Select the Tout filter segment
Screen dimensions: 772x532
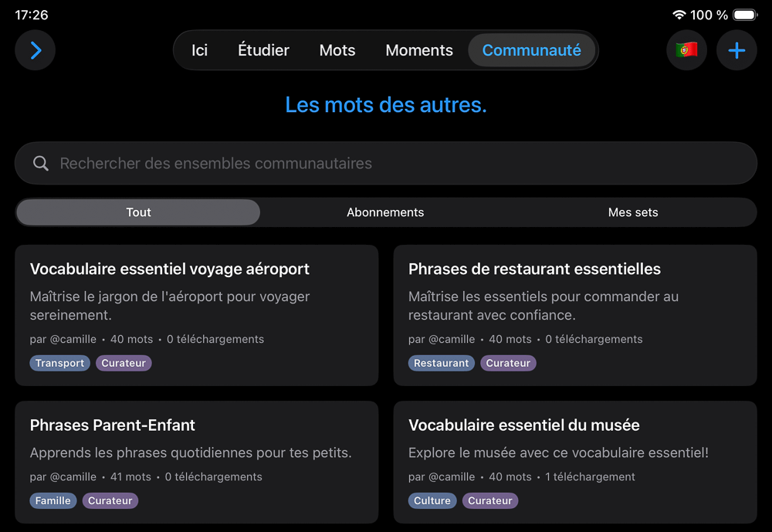tap(138, 212)
